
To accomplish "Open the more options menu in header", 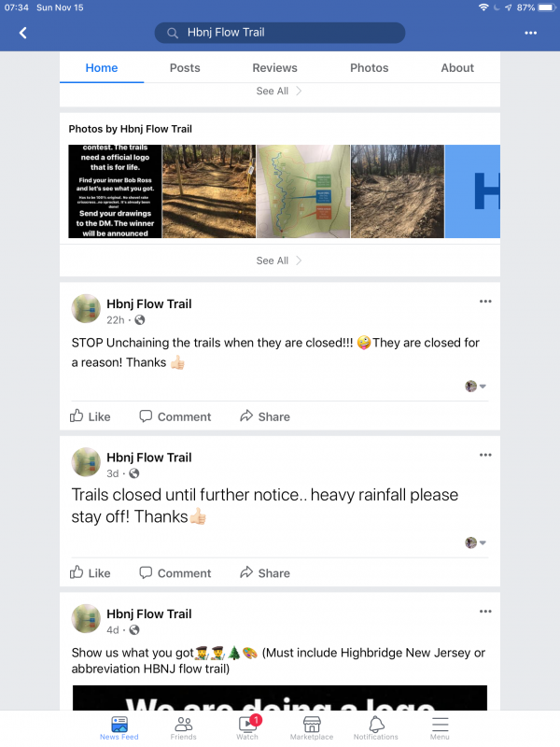I will click(530, 33).
